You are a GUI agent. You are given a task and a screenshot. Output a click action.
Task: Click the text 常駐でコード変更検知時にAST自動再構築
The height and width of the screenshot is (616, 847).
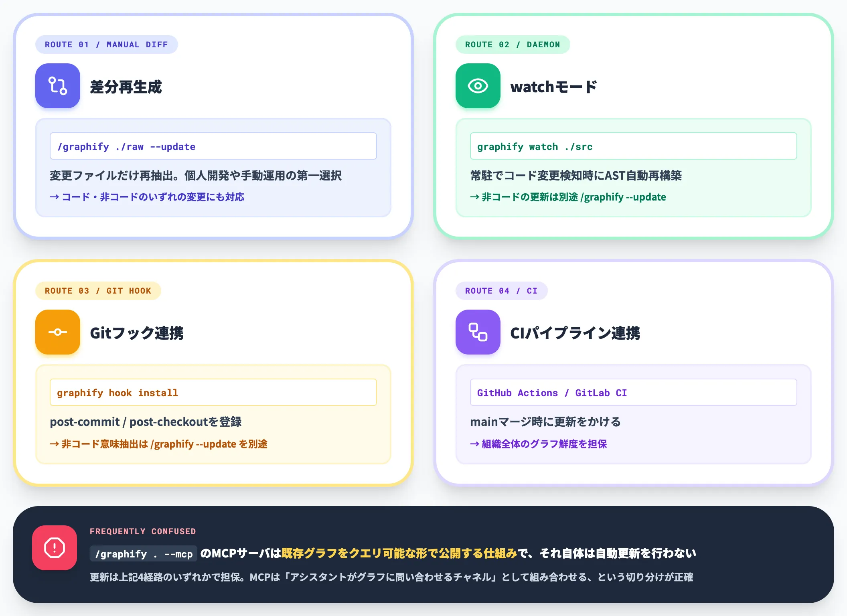576,176
